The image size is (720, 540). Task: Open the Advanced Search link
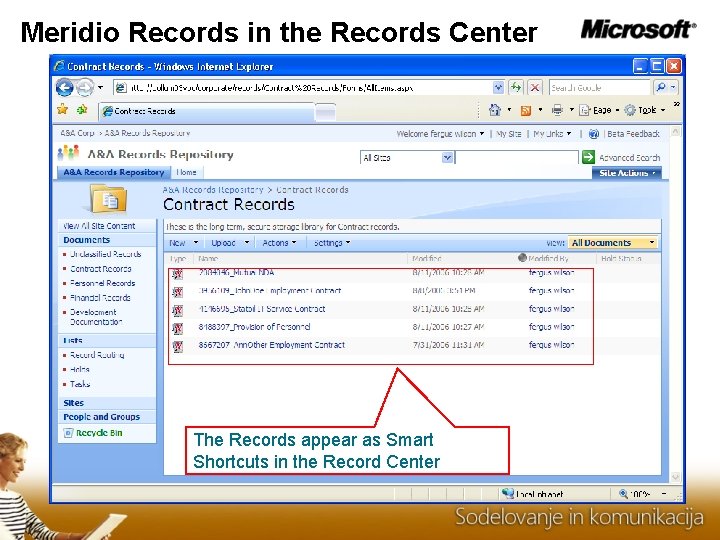tap(630, 158)
